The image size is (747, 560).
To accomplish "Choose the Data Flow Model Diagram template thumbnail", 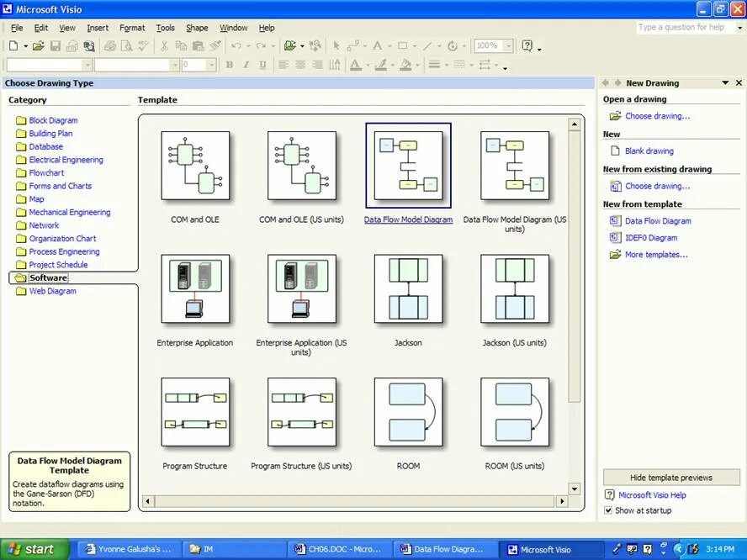I will coord(408,166).
